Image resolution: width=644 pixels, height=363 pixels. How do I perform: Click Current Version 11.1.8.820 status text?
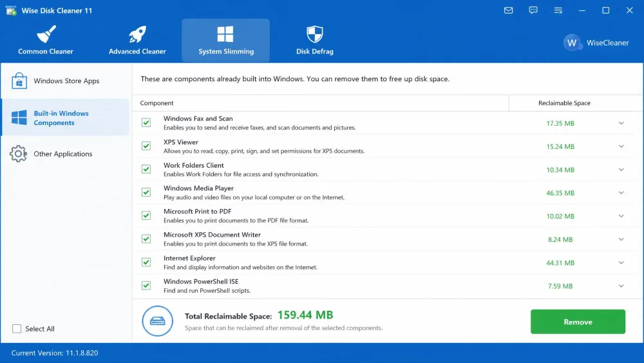pos(55,353)
